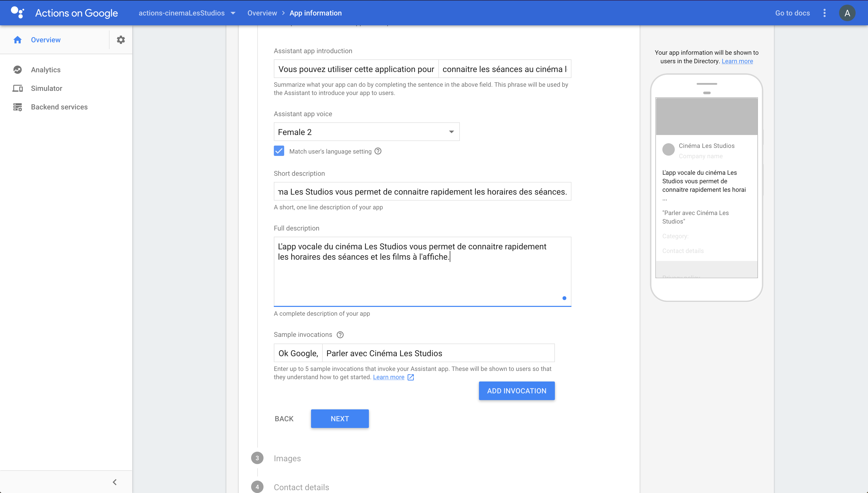
Task: Click the "Parler avec Cinéma Les Studios" preview quote
Action: click(695, 217)
